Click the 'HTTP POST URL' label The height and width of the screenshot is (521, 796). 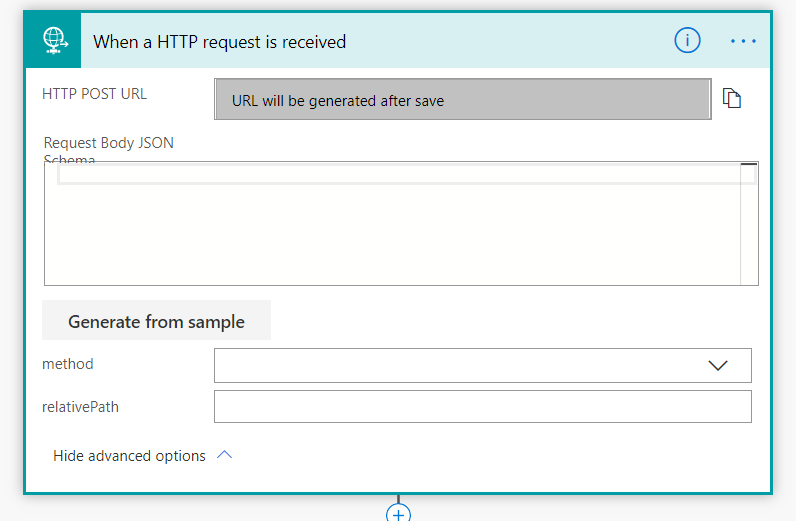tap(94, 94)
